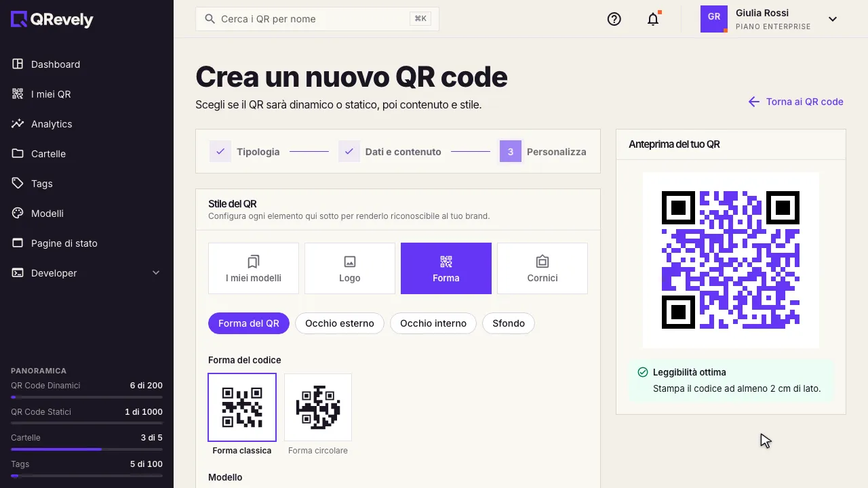Go to I miei QR
Image resolution: width=868 pixels, height=488 pixels.
87,94
